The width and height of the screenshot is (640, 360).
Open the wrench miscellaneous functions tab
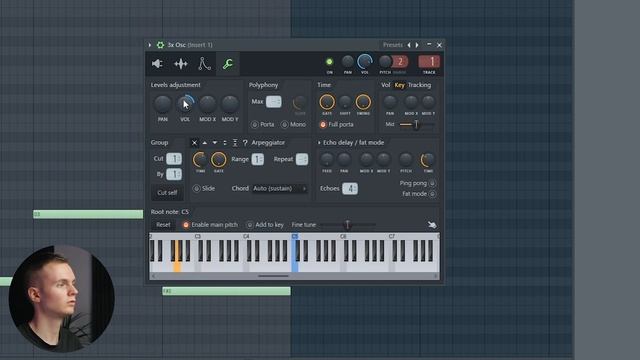pos(228,64)
